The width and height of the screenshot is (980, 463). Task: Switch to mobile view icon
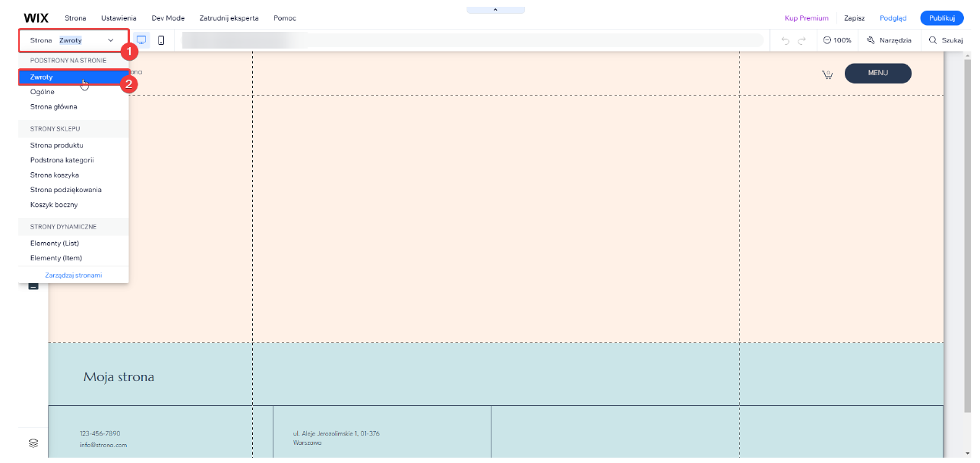click(161, 40)
